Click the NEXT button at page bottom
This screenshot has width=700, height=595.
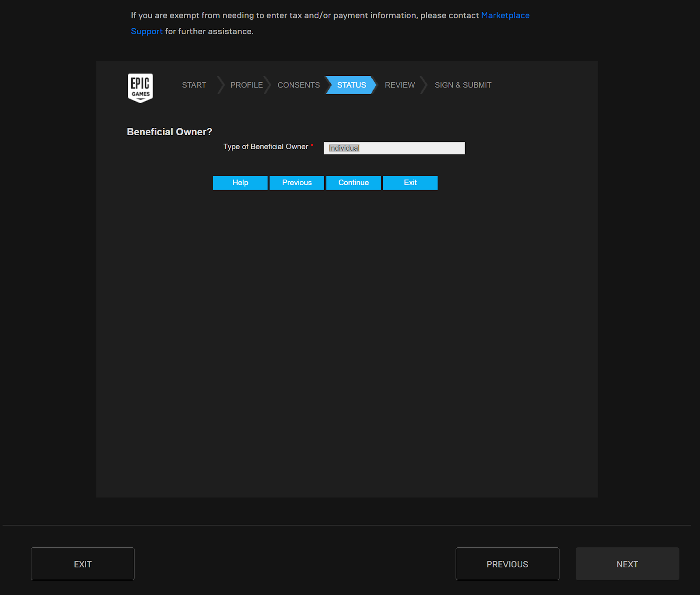(627, 564)
